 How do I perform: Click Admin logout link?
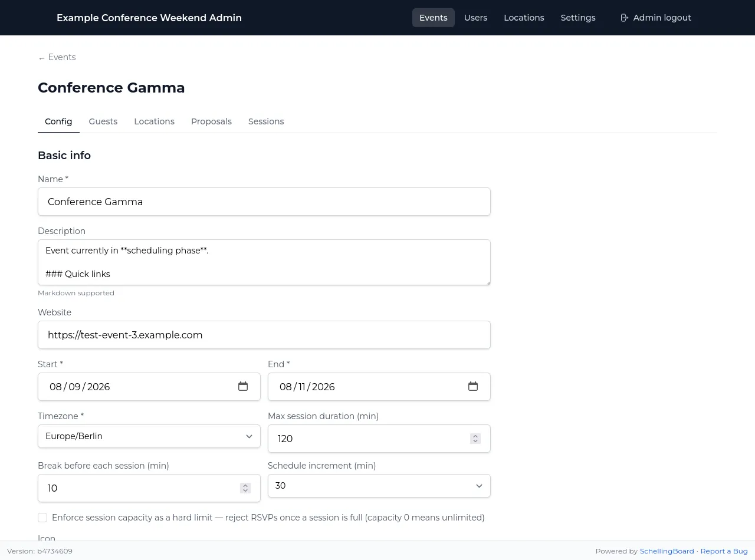[656, 18]
